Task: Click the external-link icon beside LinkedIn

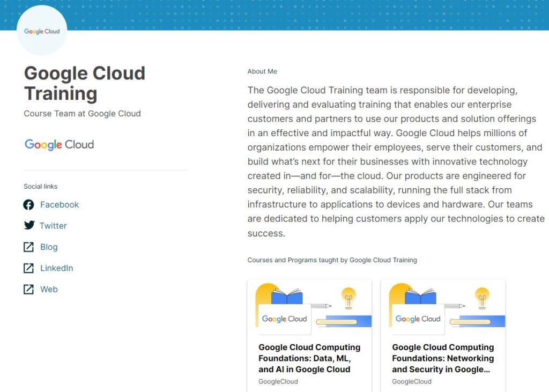Action: pos(29,268)
